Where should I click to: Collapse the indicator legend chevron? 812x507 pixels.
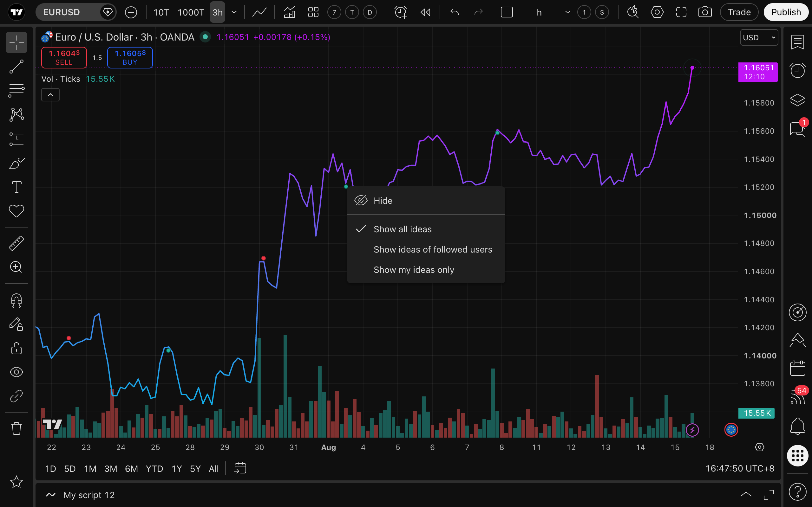pyautogui.click(x=50, y=95)
